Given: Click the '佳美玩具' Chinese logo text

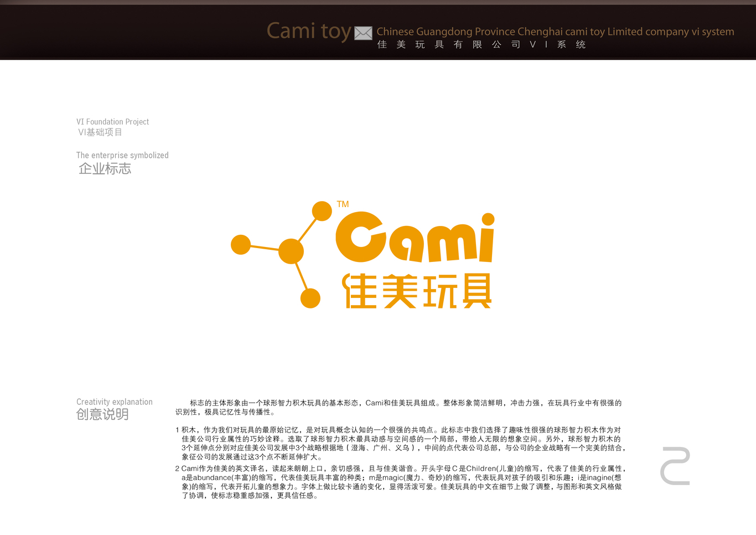Looking at the screenshot, I should [417, 291].
